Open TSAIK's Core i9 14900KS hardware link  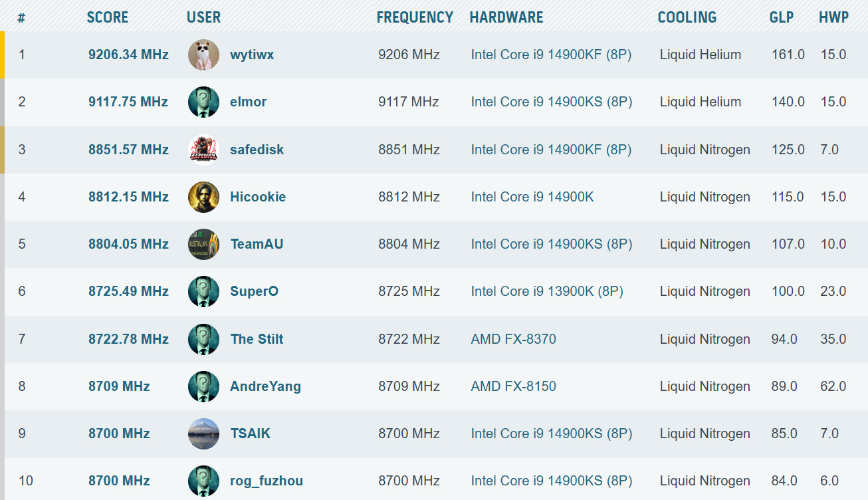pos(552,434)
